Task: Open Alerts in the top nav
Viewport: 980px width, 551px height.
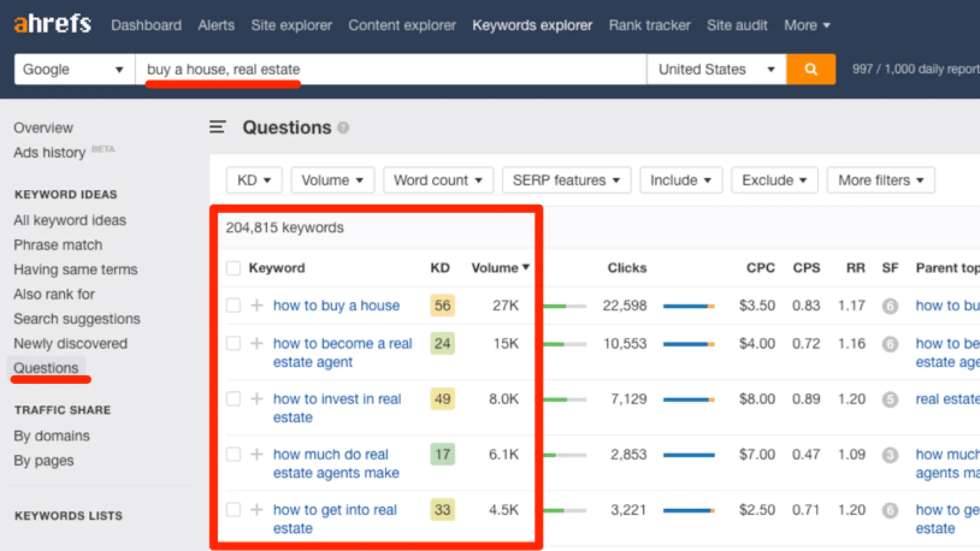Action: pyautogui.click(x=216, y=25)
